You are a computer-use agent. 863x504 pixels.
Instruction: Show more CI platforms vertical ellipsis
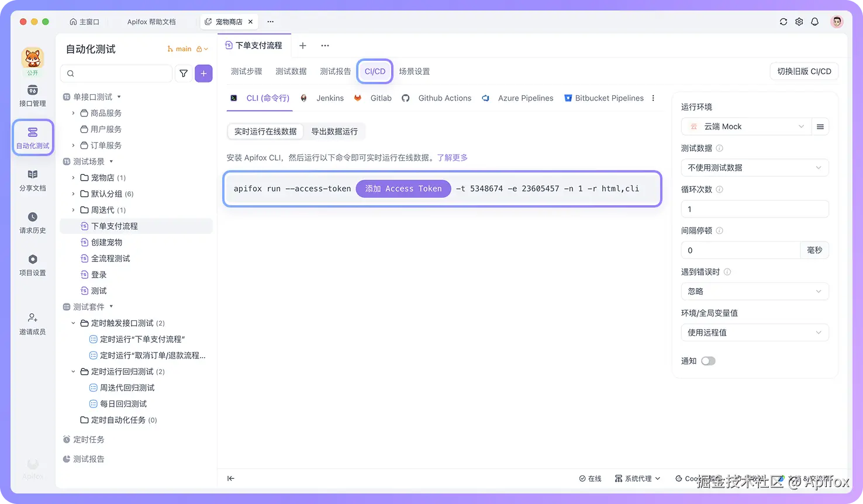coord(653,98)
